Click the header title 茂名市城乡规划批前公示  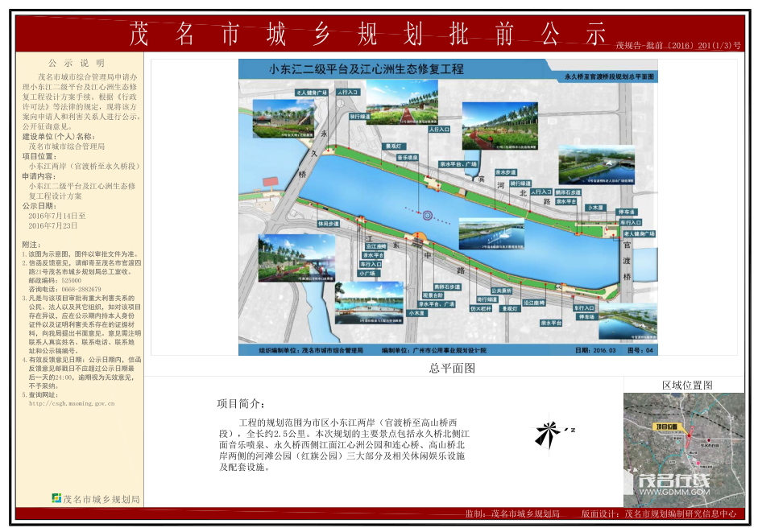pyautogui.click(x=367, y=35)
